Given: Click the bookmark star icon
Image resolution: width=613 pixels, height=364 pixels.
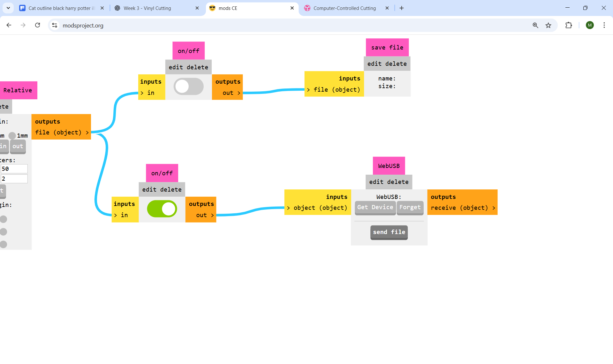Looking at the screenshot, I should (548, 25).
